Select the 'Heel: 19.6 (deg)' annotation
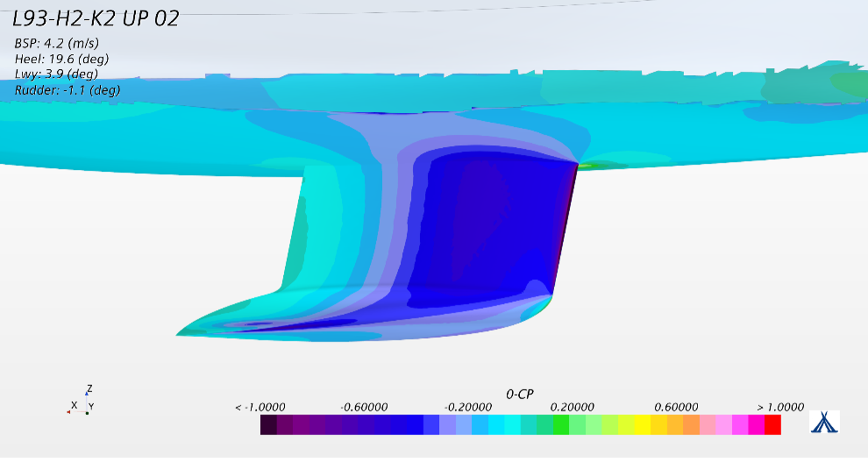The height and width of the screenshot is (459, 868). (62, 59)
